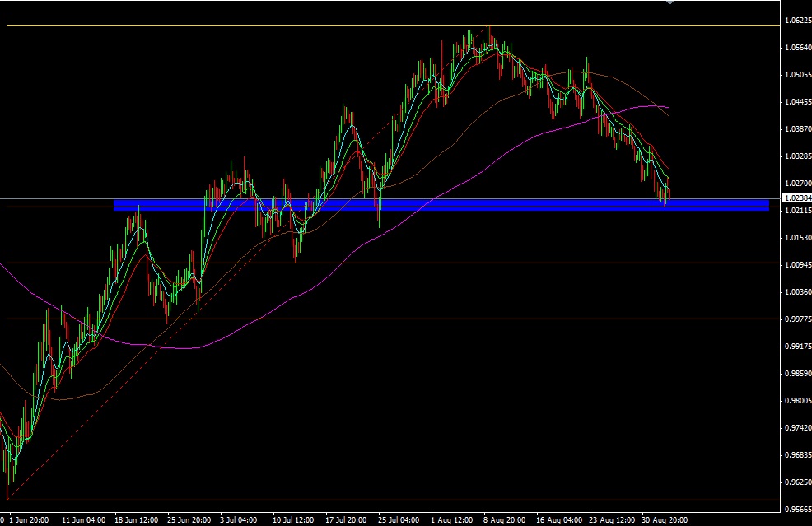Click the 1.05055 price axis label
Viewport: 812px width, 526px height.
798,75
